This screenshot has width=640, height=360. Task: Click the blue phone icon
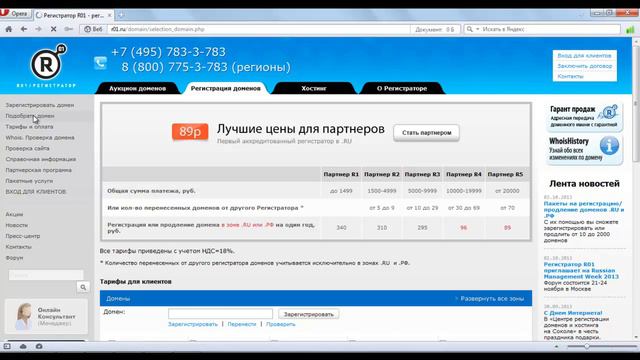pyautogui.click(x=100, y=63)
